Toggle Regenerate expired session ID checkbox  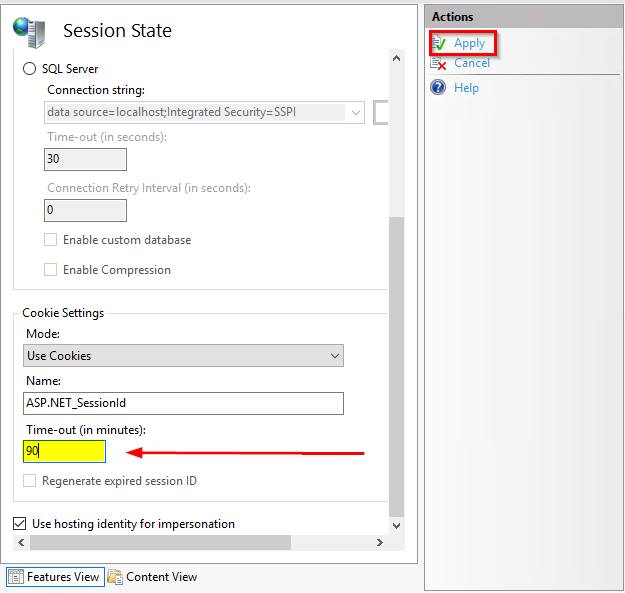pos(30,481)
